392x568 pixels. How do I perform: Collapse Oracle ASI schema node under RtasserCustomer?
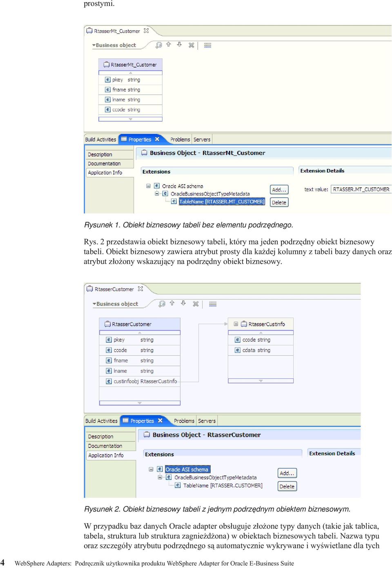(151, 469)
